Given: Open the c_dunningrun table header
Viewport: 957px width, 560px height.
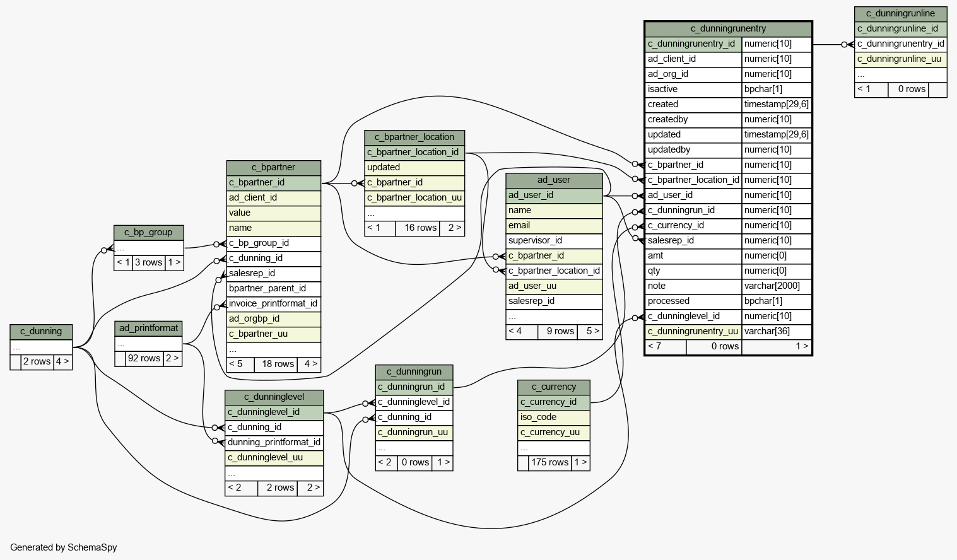Looking at the screenshot, I should (414, 371).
